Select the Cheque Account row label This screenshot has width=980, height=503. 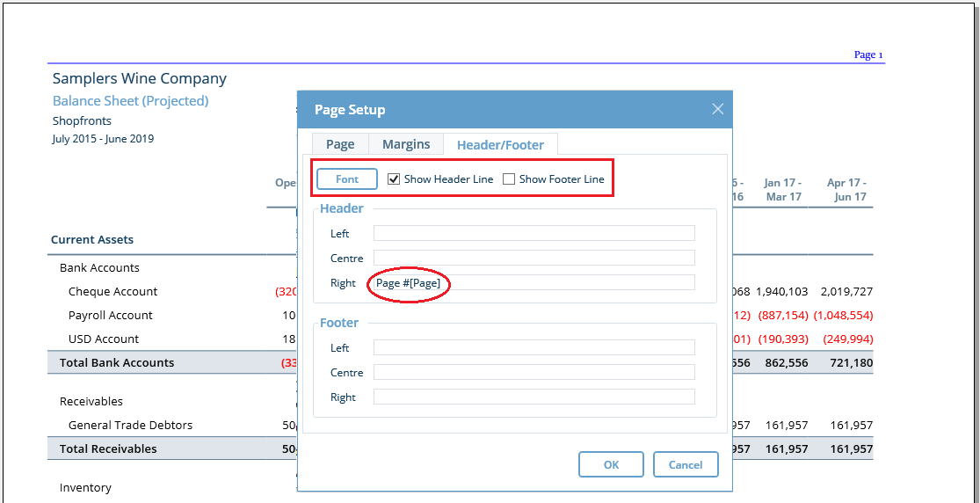[x=113, y=292]
